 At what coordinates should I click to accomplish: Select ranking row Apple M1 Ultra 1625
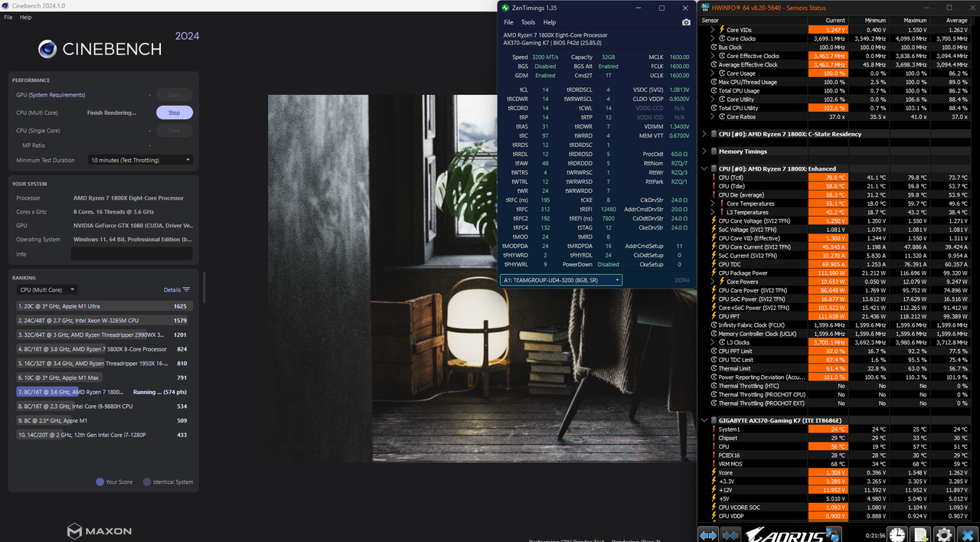pyautogui.click(x=104, y=306)
